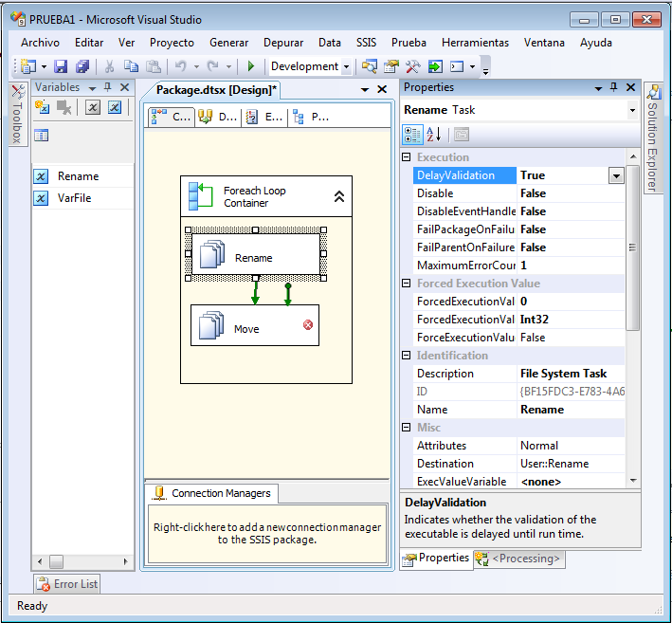Click the Redo toolbar icon
This screenshot has width=672, height=623.
212,66
